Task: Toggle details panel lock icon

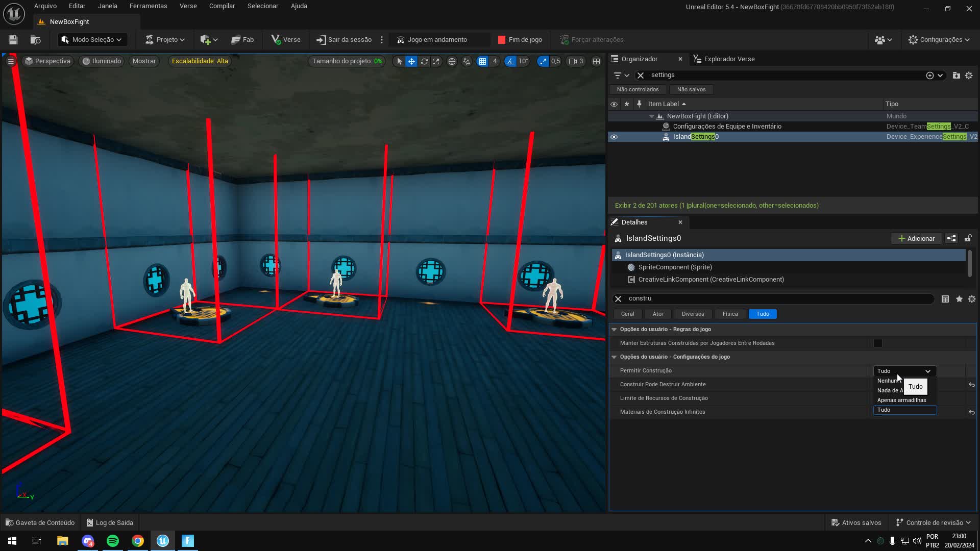Action: [x=968, y=239]
